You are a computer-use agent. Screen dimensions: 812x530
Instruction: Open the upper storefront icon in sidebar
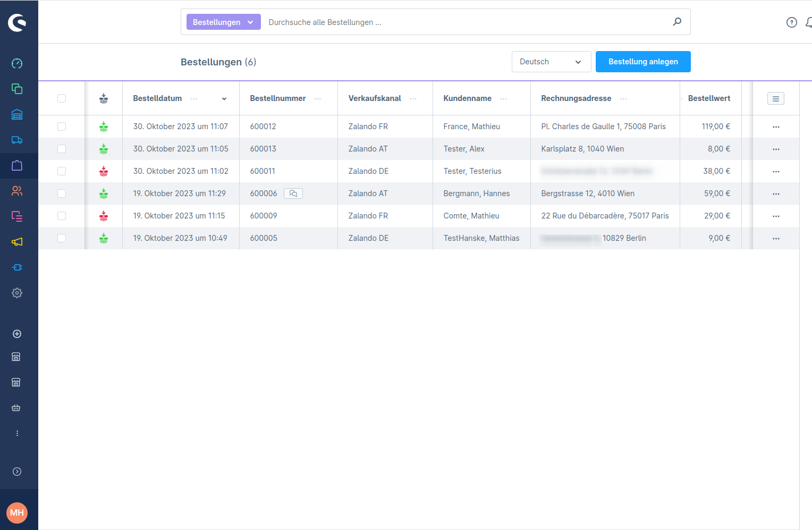pos(16,357)
